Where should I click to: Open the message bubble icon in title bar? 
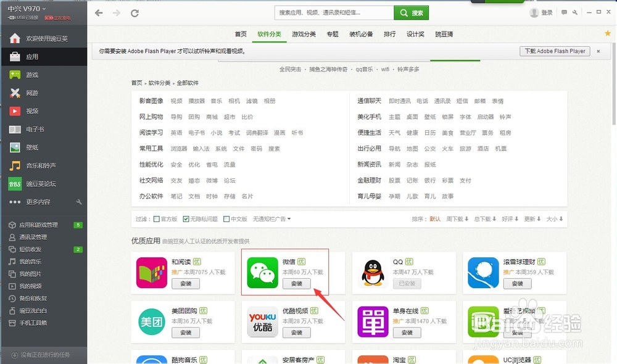[x=564, y=12]
